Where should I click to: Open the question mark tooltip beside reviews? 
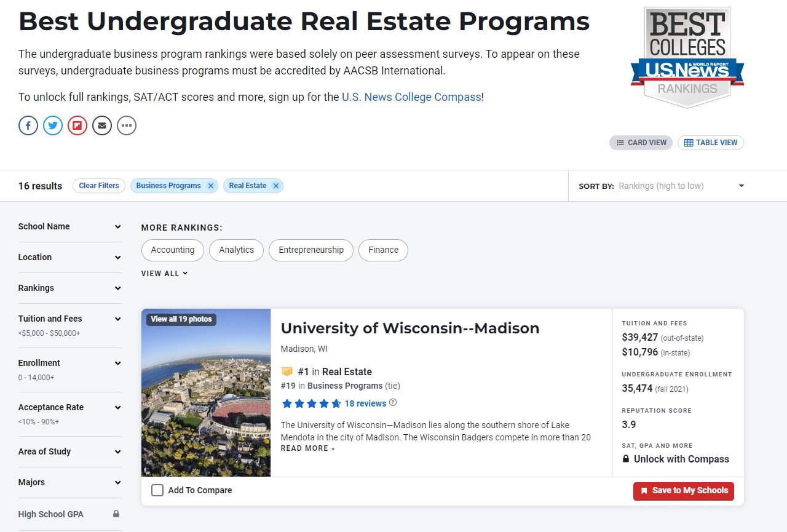click(x=392, y=403)
